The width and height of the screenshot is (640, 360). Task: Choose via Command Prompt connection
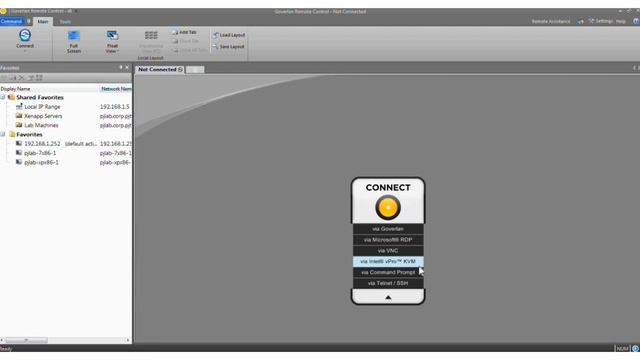(x=388, y=272)
